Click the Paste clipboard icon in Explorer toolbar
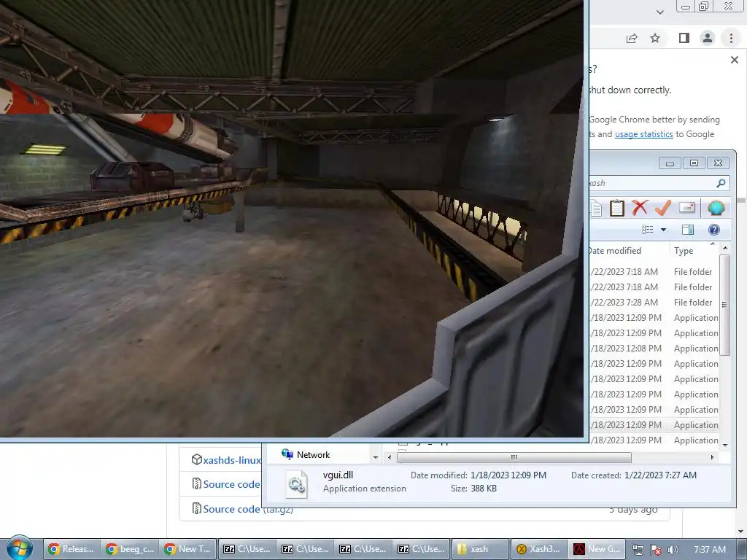747x560 pixels. (617, 208)
